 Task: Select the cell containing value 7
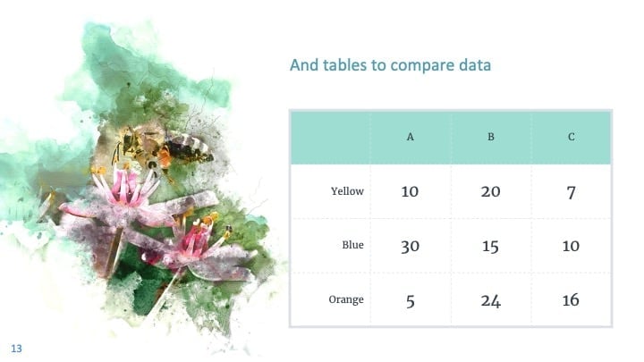click(572, 191)
